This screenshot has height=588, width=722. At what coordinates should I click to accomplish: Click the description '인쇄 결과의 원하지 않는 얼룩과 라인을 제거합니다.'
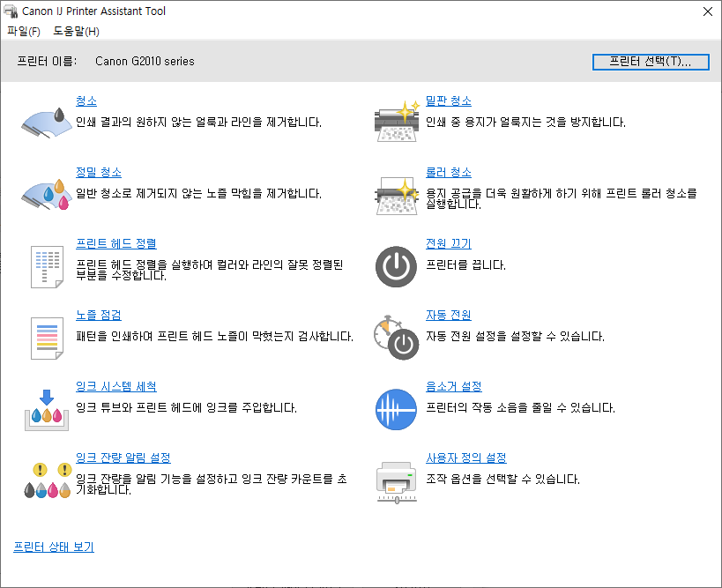198,122
